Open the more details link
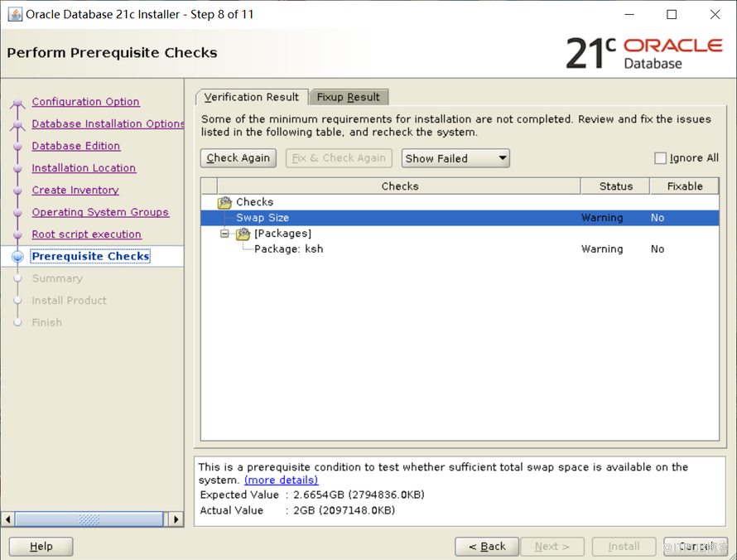This screenshot has height=560, width=737. (281, 480)
